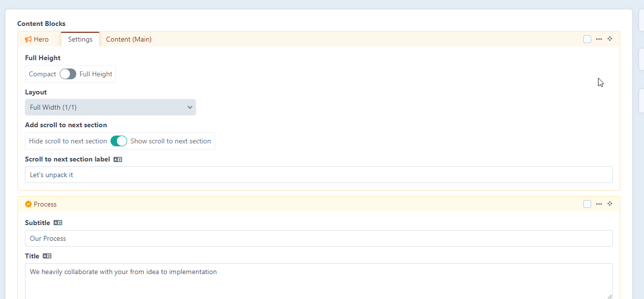Open the Hero block ellipsis options menu
The height and width of the screenshot is (299, 644).
point(599,39)
